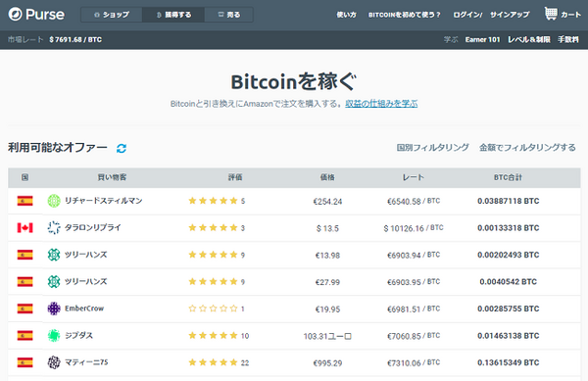The width and height of the screenshot is (588, 381).
Task: Click ジブダス avatar icon
Action: 54,336
